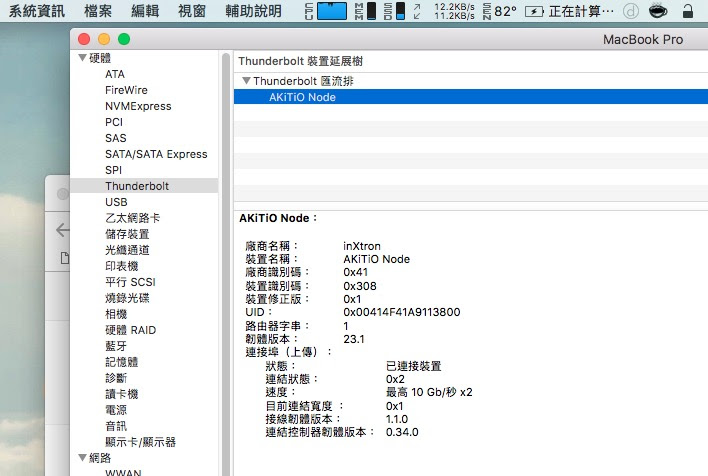The width and height of the screenshot is (708, 476).
Task: Click the document icon in the background window
Action: [65, 258]
